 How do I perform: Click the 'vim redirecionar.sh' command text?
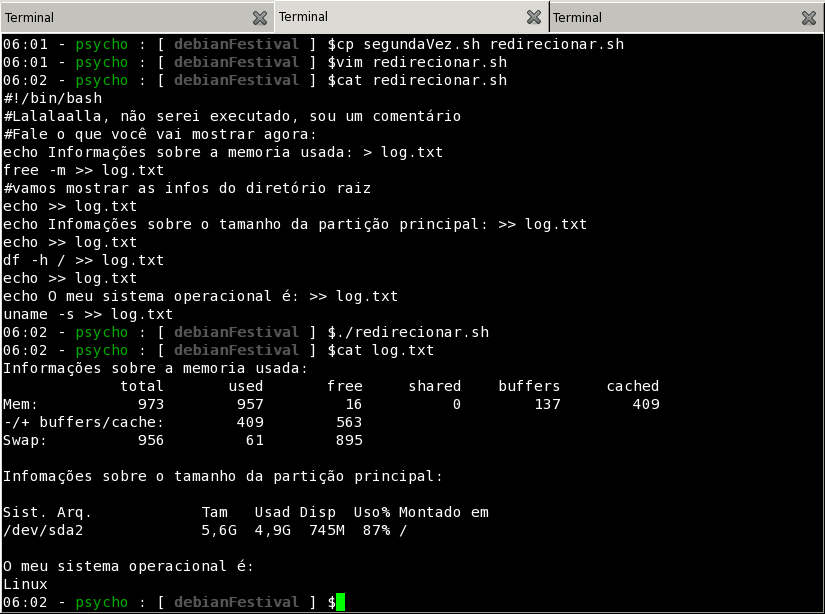click(422, 62)
